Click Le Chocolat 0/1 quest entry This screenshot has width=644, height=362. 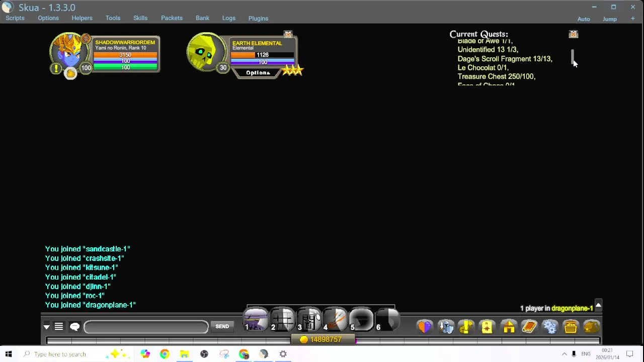(x=483, y=67)
